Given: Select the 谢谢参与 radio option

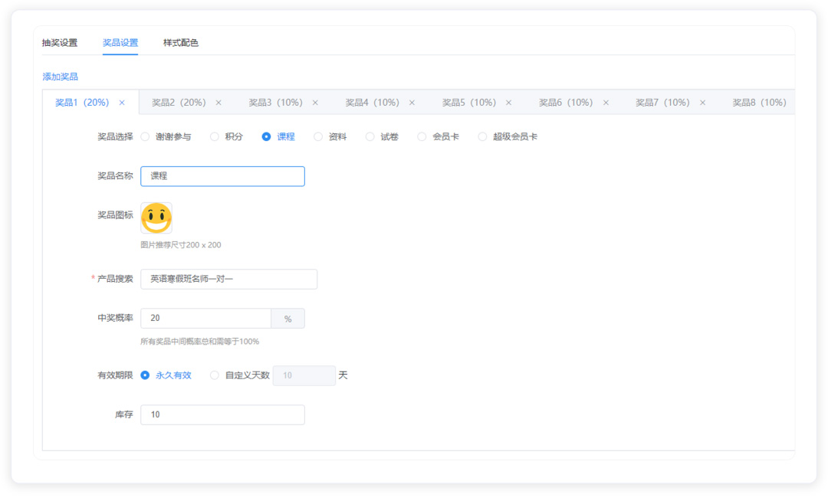Looking at the screenshot, I should coord(145,137).
